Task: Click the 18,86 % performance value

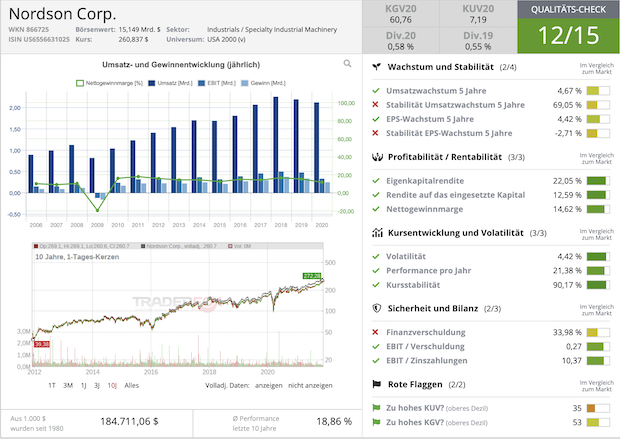Action: (334, 422)
